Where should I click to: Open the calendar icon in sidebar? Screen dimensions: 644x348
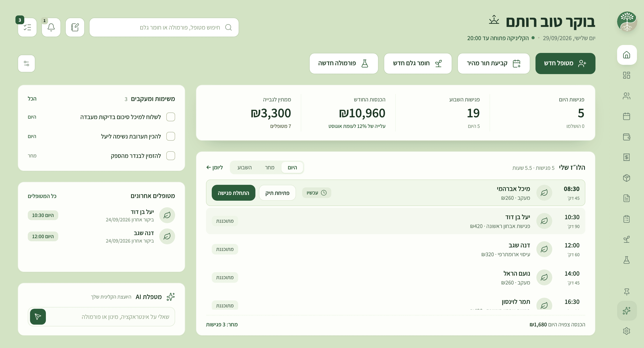[x=627, y=116]
